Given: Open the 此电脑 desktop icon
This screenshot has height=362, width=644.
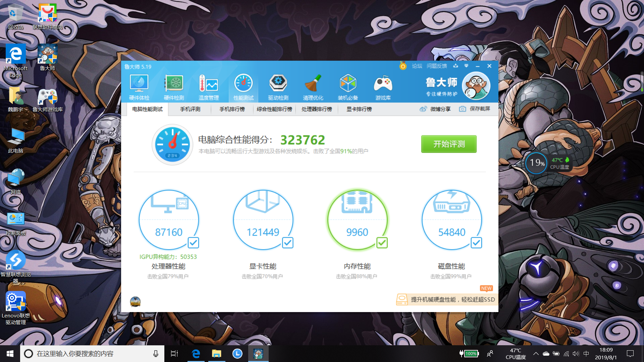Looking at the screenshot, I should (x=15, y=141).
